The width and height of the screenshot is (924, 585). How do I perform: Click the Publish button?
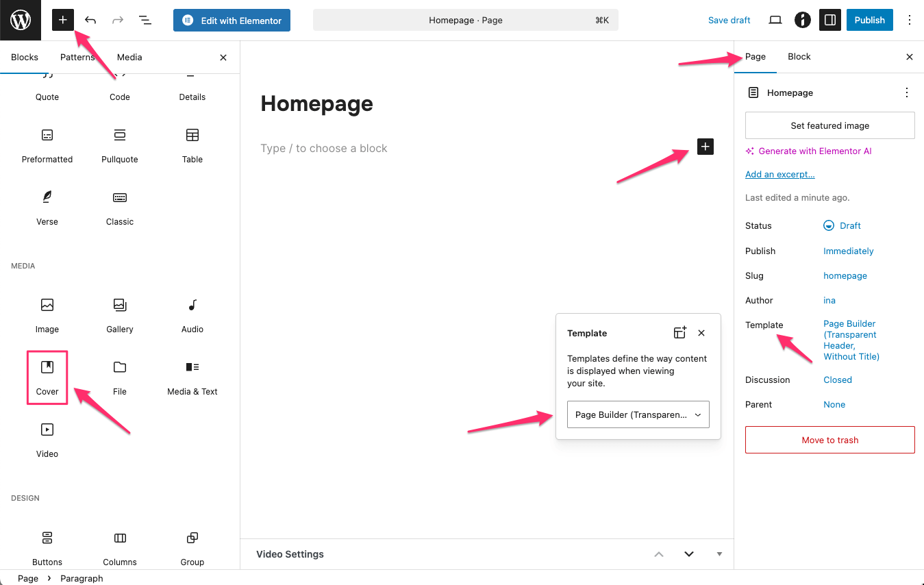869,21
